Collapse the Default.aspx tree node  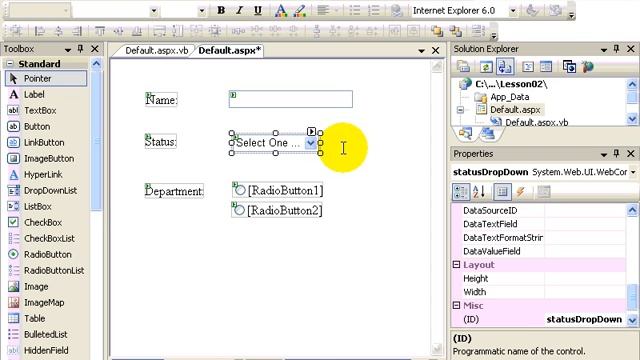[x=460, y=110]
